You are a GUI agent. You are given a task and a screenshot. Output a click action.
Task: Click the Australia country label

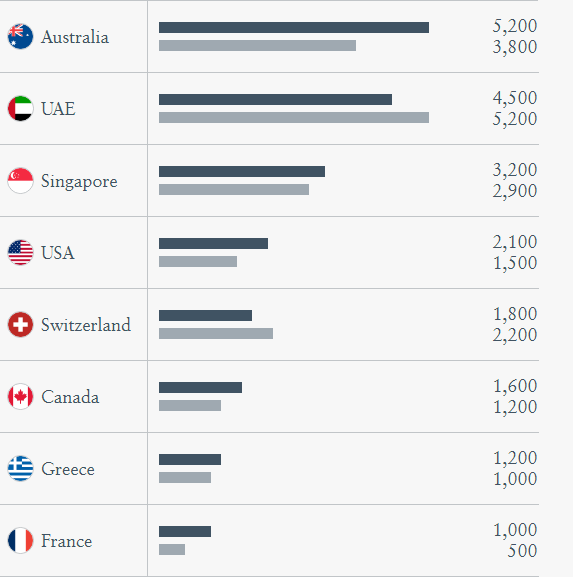pos(75,37)
